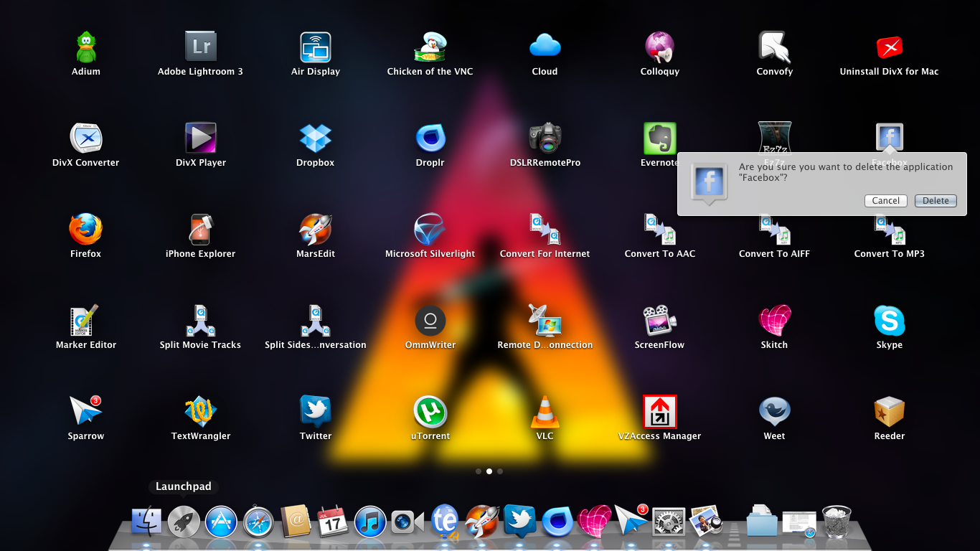Open the iCal calendar in the Dock
The image size is (980, 551).
coord(333,522)
